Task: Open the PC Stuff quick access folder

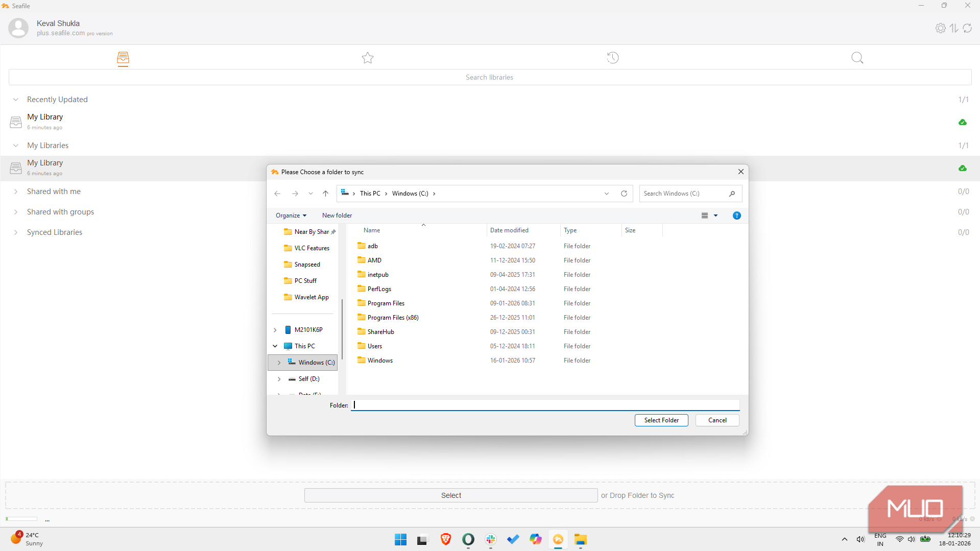Action: tap(305, 281)
